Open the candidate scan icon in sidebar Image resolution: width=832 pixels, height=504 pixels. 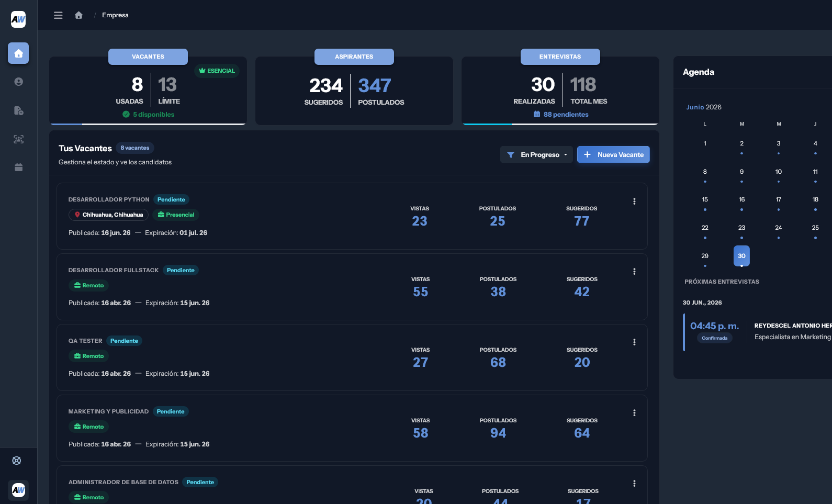click(18, 139)
